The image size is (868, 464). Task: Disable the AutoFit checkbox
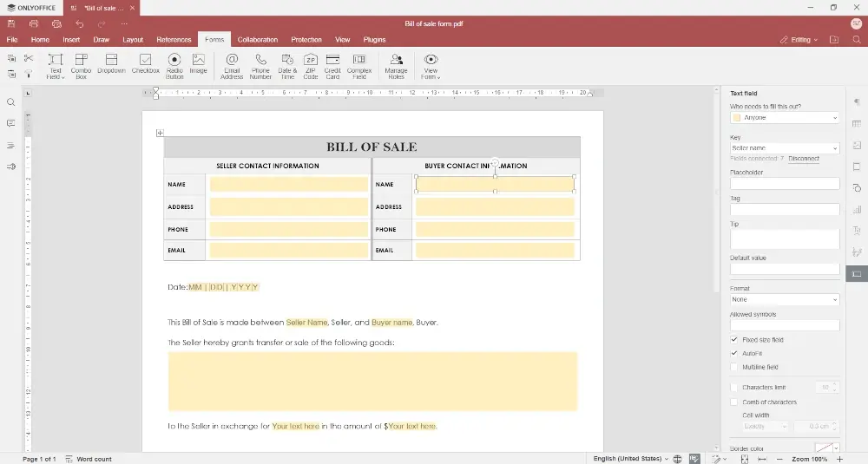pyautogui.click(x=734, y=354)
